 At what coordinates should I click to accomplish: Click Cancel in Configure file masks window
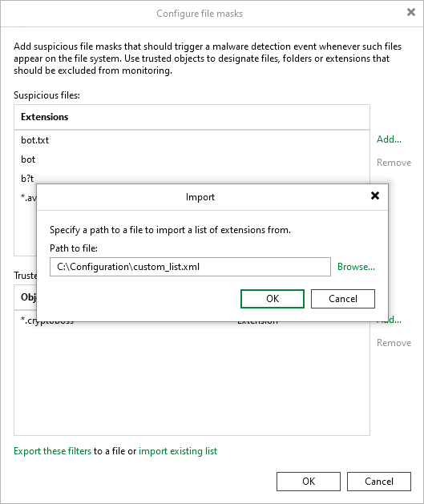(x=378, y=482)
